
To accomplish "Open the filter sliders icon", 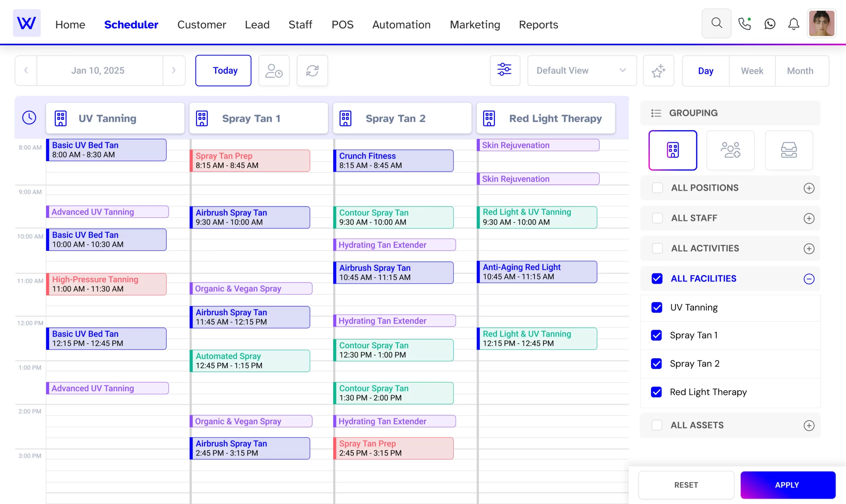I will (x=505, y=70).
